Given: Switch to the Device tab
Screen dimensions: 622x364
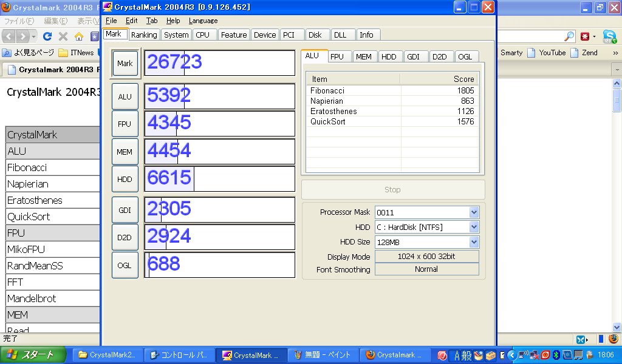Looking at the screenshot, I should (x=265, y=35).
